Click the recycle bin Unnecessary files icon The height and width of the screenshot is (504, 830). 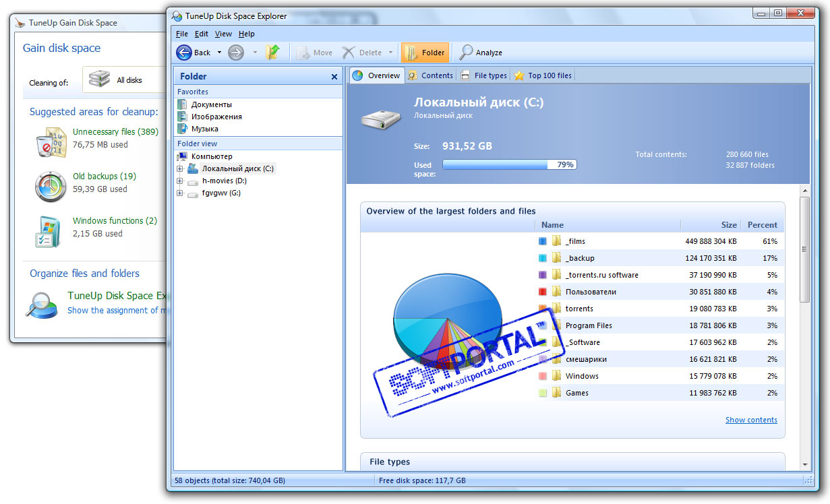pos(51,142)
